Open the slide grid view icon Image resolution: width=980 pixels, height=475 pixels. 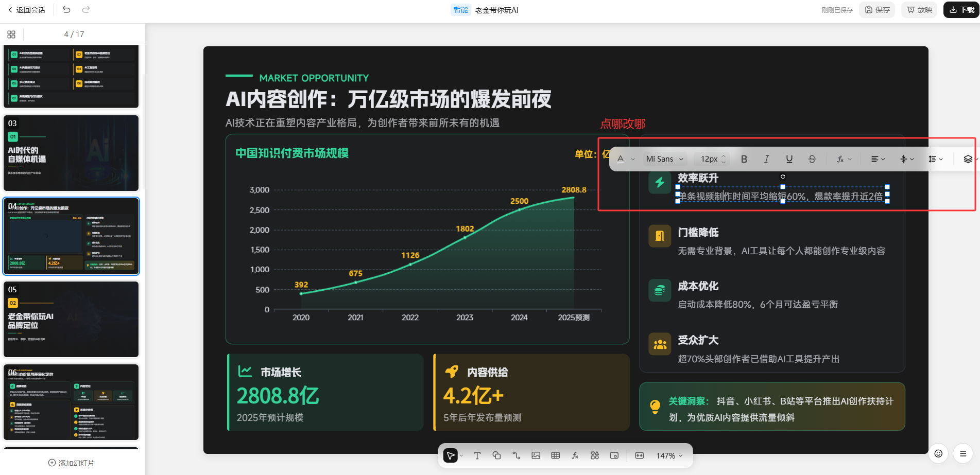(11, 34)
